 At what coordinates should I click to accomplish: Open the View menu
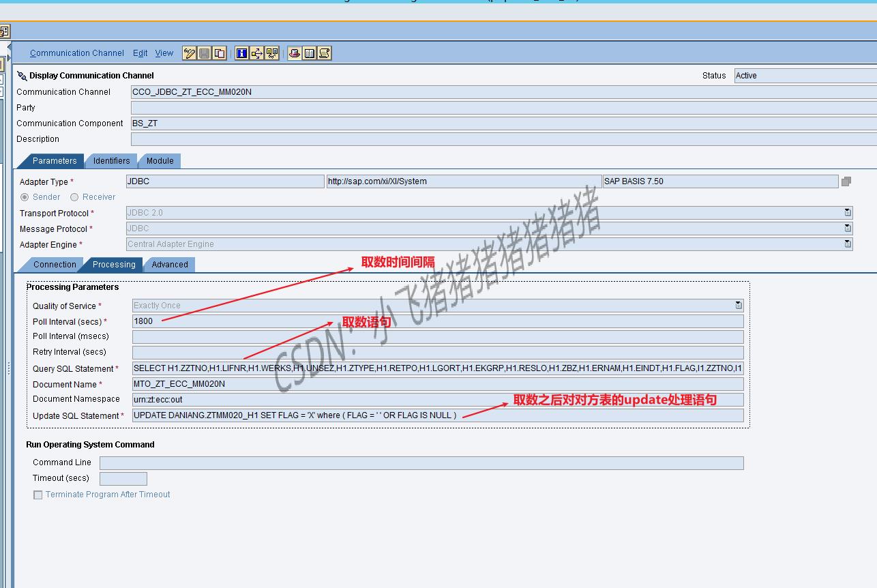(164, 53)
